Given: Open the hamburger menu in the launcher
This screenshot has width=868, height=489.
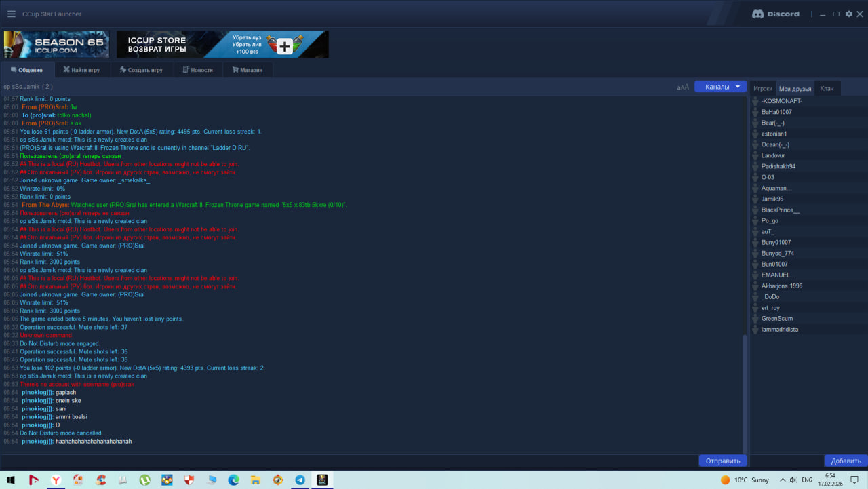Looking at the screenshot, I should coord(11,14).
